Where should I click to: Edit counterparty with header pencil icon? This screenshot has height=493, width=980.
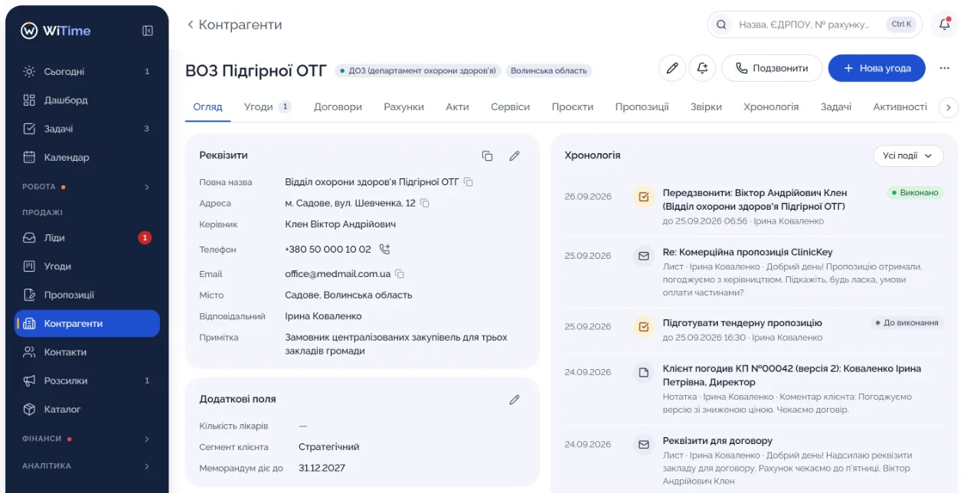[672, 68]
